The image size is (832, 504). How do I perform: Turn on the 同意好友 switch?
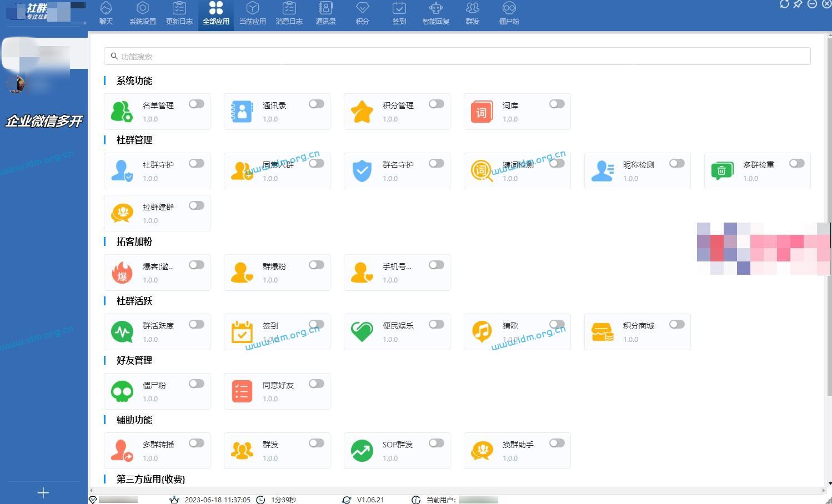tap(317, 384)
